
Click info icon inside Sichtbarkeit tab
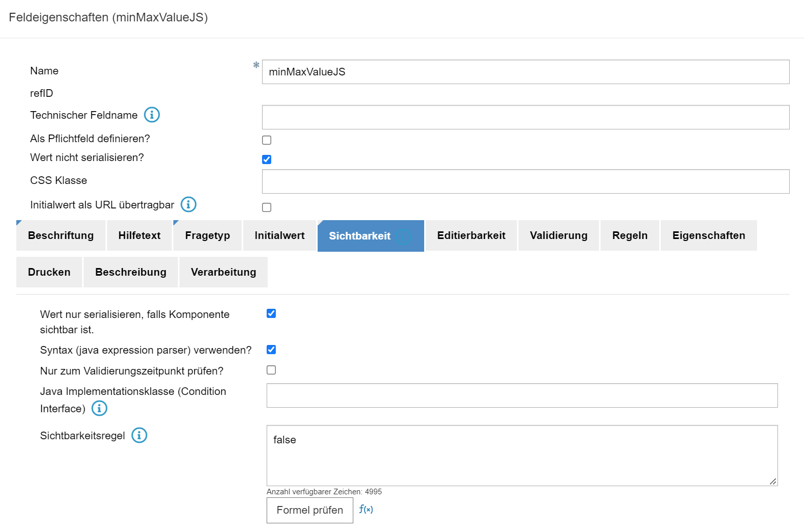[x=404, y=236]
